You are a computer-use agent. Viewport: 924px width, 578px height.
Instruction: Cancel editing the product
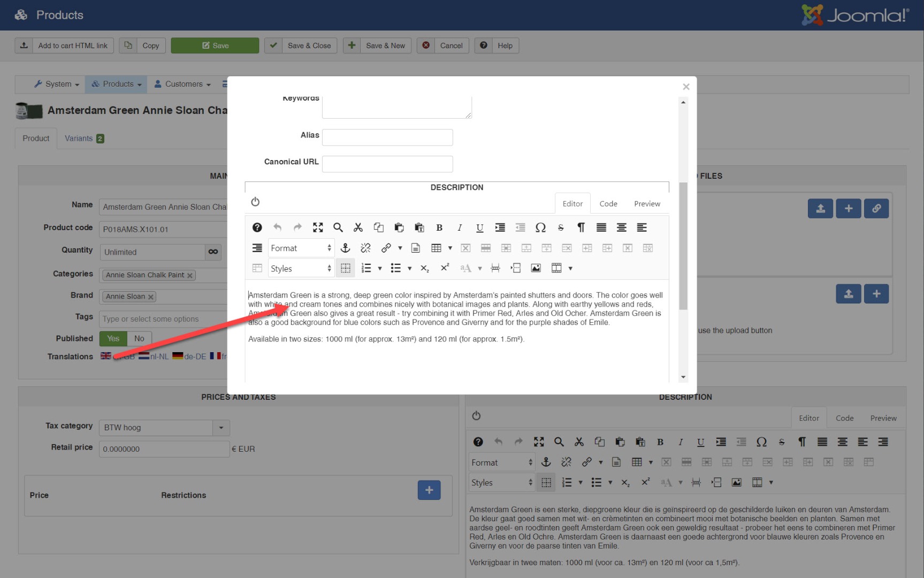[x=443, y=45]
